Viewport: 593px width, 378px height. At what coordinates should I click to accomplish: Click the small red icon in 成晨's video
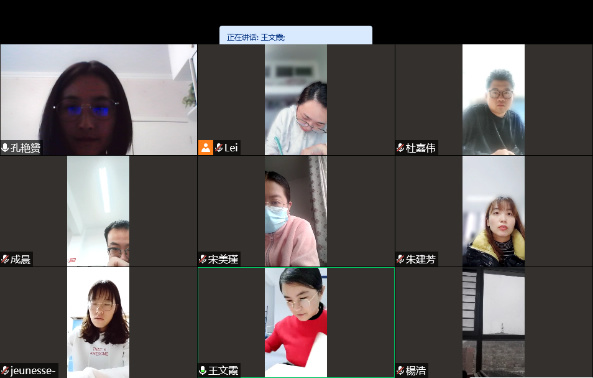pos(72,260)
